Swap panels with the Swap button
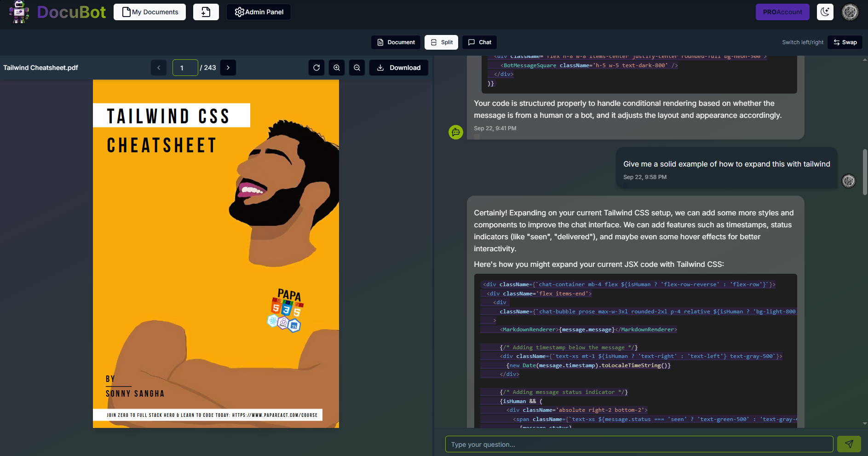 pyautogui.click(x=845, y=42)
